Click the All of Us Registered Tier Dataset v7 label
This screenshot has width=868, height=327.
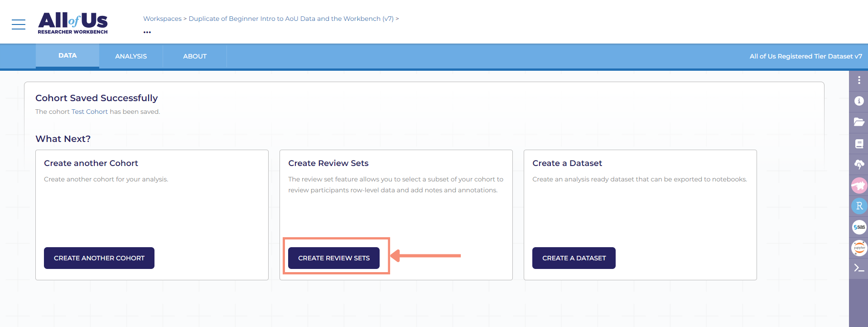[x=805, y=56]
